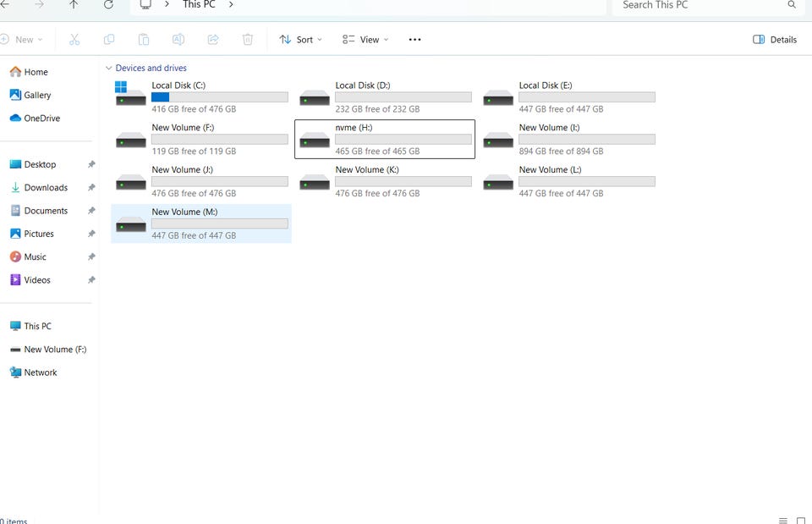Select New Volume (M:) drive icon

pyautogui.click(x=130, y=223)
